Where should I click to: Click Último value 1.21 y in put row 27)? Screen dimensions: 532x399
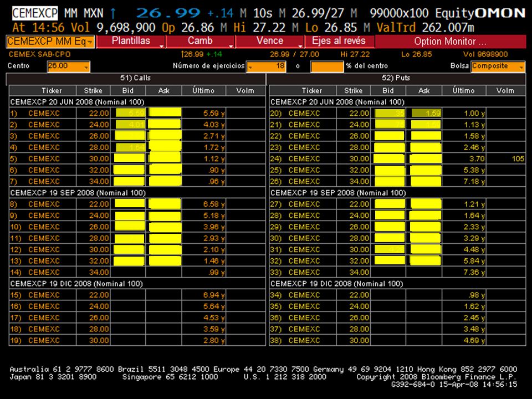click(474, 204)
